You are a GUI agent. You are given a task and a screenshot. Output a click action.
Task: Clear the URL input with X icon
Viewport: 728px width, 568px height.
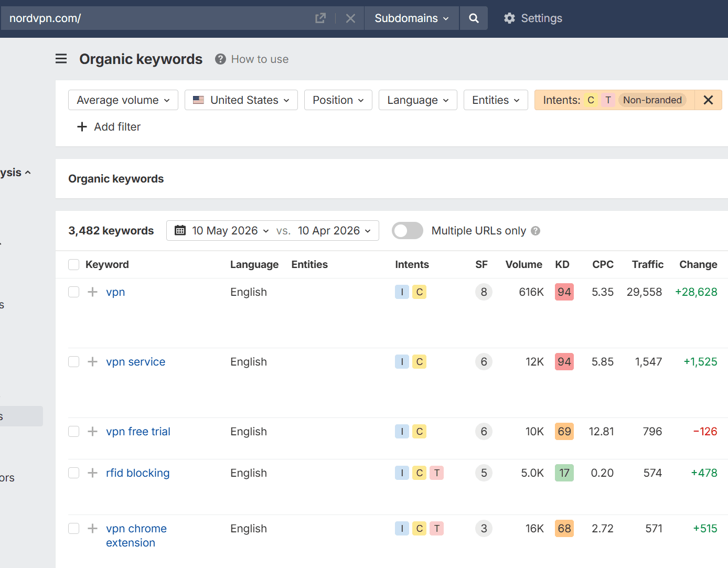pyautogui.click(x=351, y=18)
